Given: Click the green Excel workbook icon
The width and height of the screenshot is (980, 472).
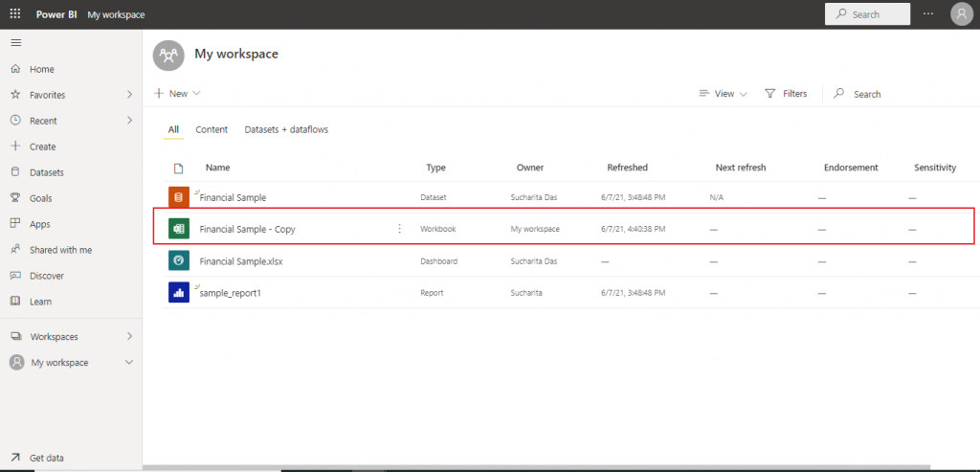Looking at the screenshot, I should click(177, 229).
